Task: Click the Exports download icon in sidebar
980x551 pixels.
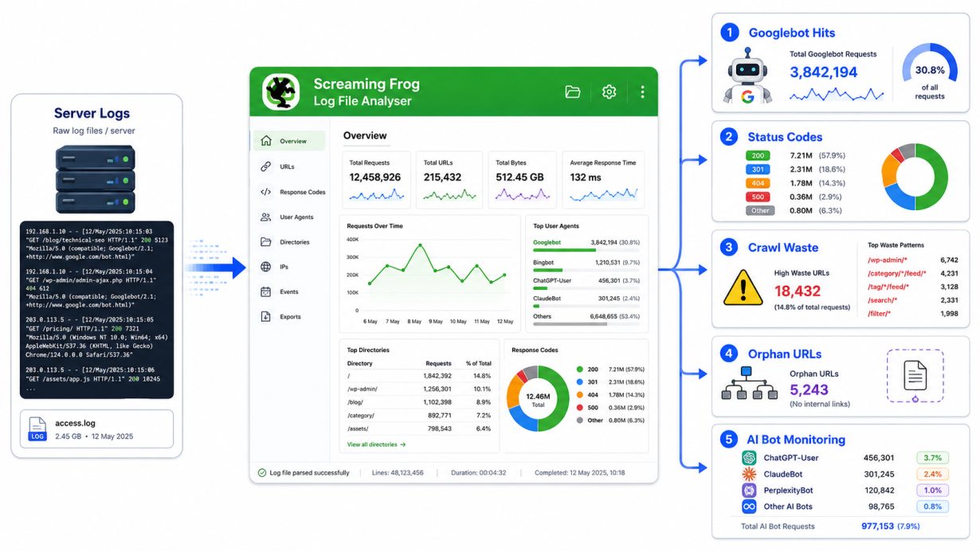Action: point(265,317)
